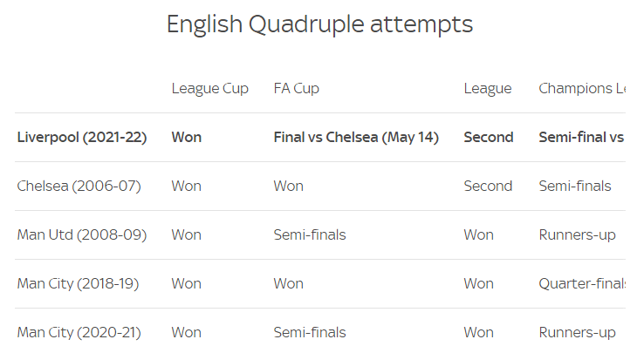
Task: Click Man Utd's FA Cup Semi-finals cell
Action: 310,234
